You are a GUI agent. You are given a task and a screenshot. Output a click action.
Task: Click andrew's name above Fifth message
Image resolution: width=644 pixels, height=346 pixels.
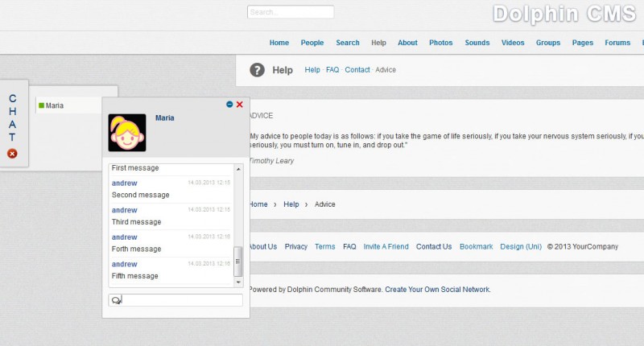coord(125,264)
